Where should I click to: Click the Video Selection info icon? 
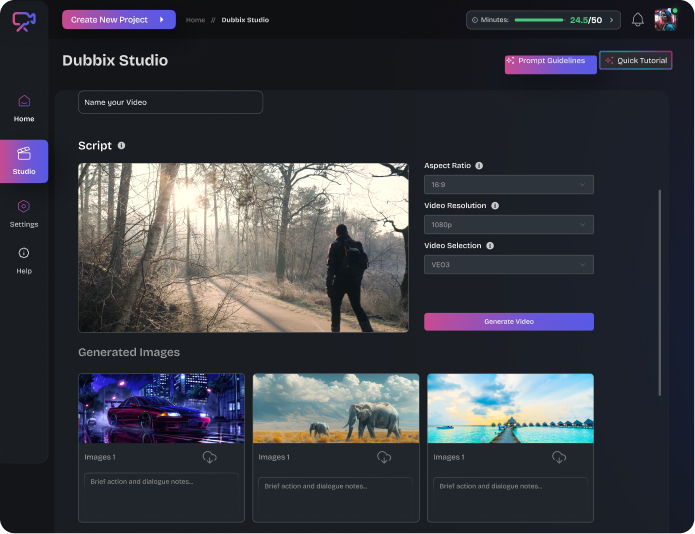tap(490, 246)
